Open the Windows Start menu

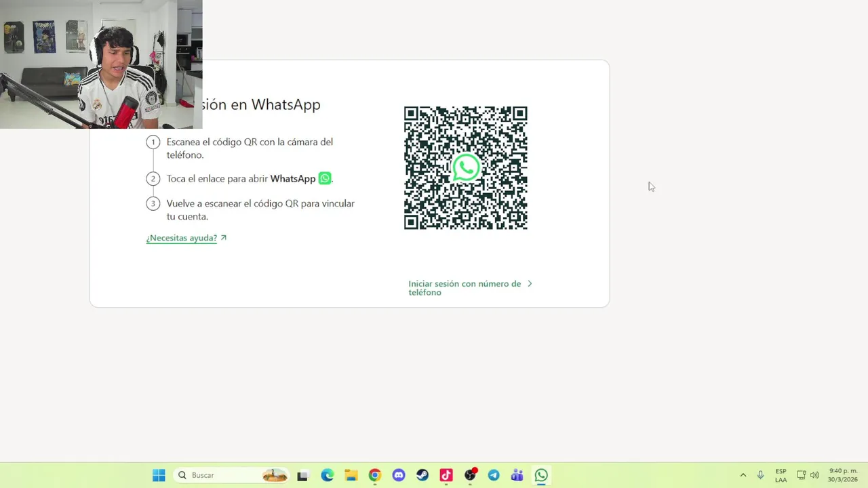(x=159, y=475)
